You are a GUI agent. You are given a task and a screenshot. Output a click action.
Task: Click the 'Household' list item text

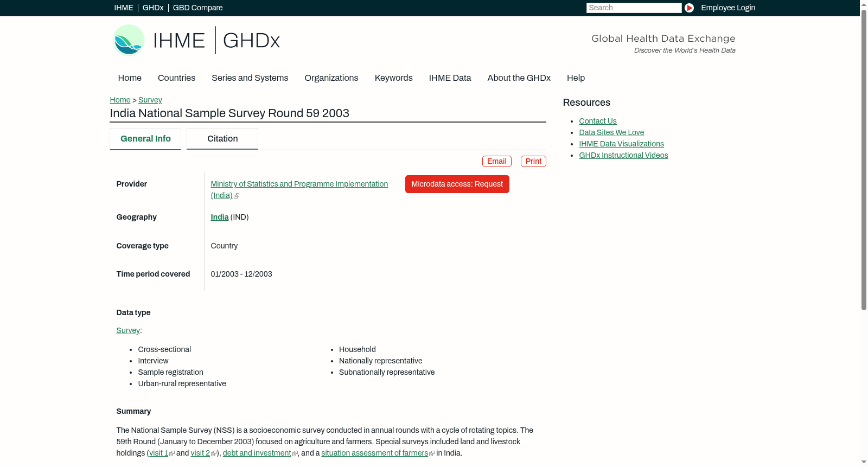[x=358, y=349]
